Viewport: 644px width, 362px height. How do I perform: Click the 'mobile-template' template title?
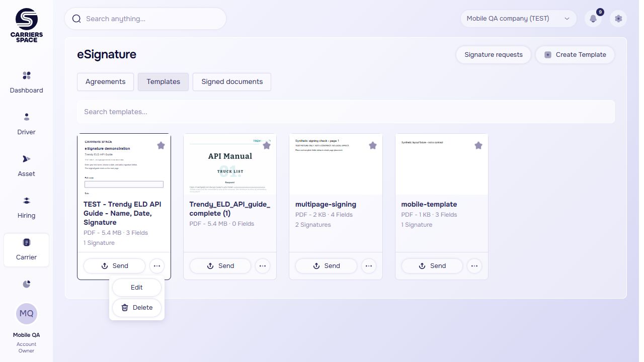click(x=429, y=205)
